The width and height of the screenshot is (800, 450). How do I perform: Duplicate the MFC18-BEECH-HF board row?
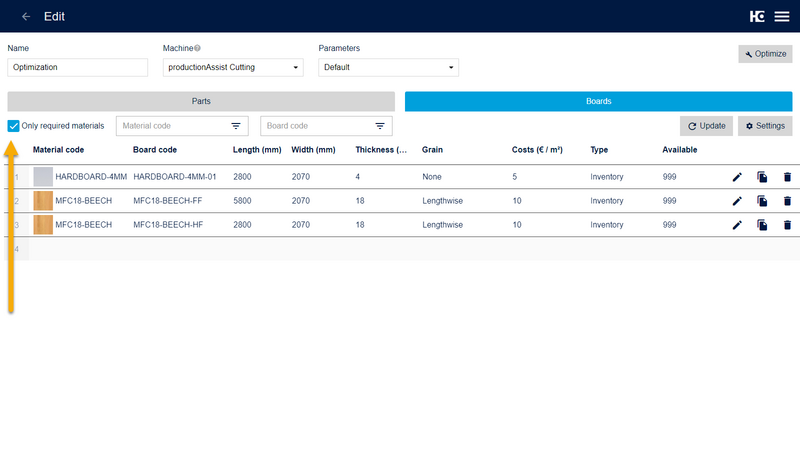(x=762, y=225)
